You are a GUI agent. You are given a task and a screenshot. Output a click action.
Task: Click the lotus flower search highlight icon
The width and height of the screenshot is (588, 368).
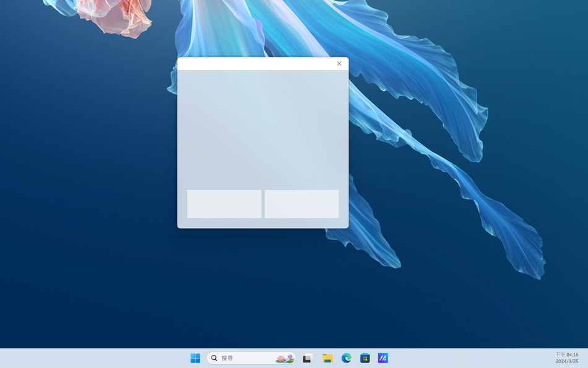pyautogui.click(x=285, y=358)
